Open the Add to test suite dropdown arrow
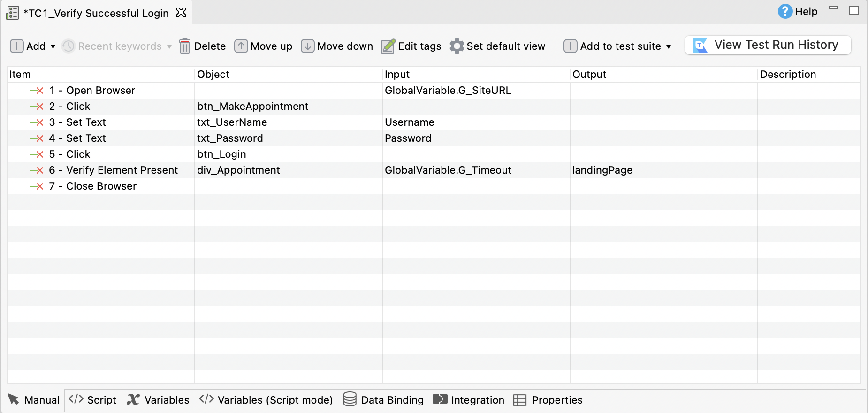Image resolution: width=868 pixels, height=413 pixels. (x=669, y=46)
